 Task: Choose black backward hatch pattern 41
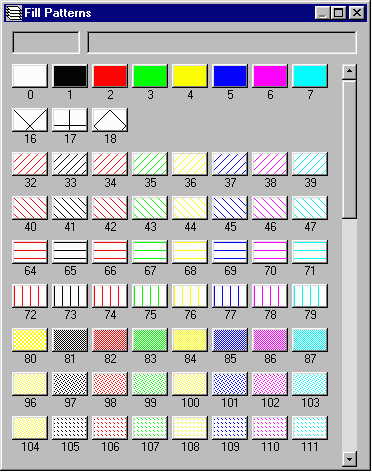[x=70, y=208]
